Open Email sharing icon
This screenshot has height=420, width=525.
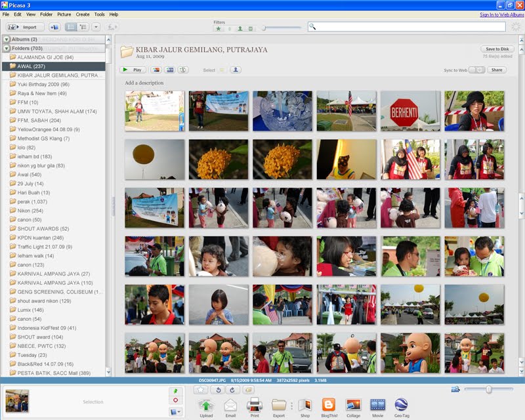point(230,406)
